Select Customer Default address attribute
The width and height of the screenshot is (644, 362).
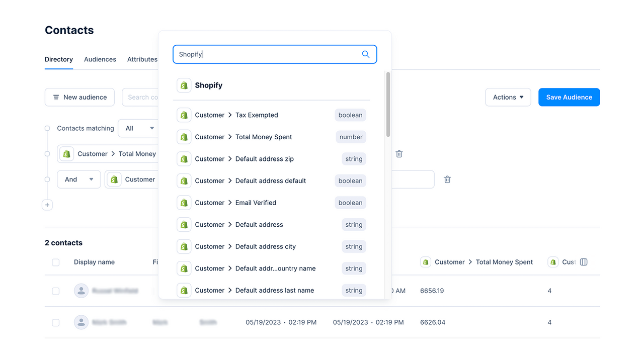coord(272,225)
